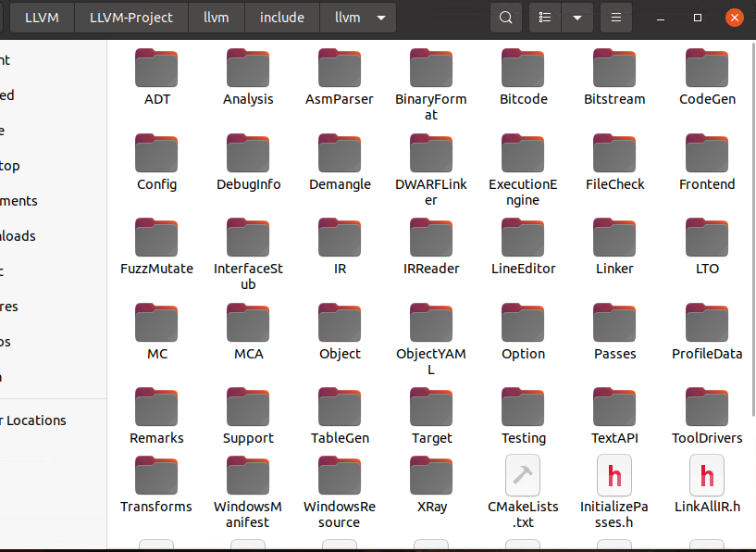Maximize the file manager window
This screenshot has height=552, width=756.
[x=697, y=18]
